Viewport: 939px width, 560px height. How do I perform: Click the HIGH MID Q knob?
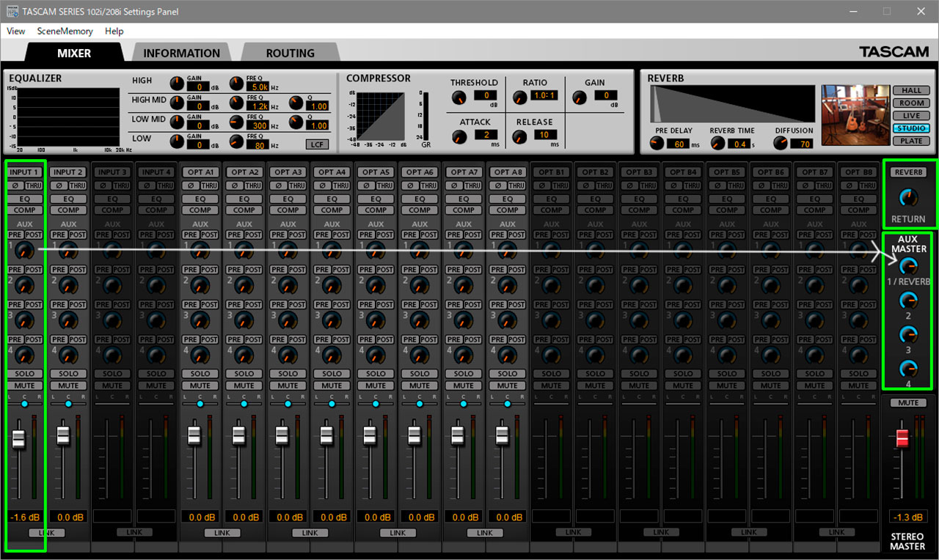click(296, 103)
